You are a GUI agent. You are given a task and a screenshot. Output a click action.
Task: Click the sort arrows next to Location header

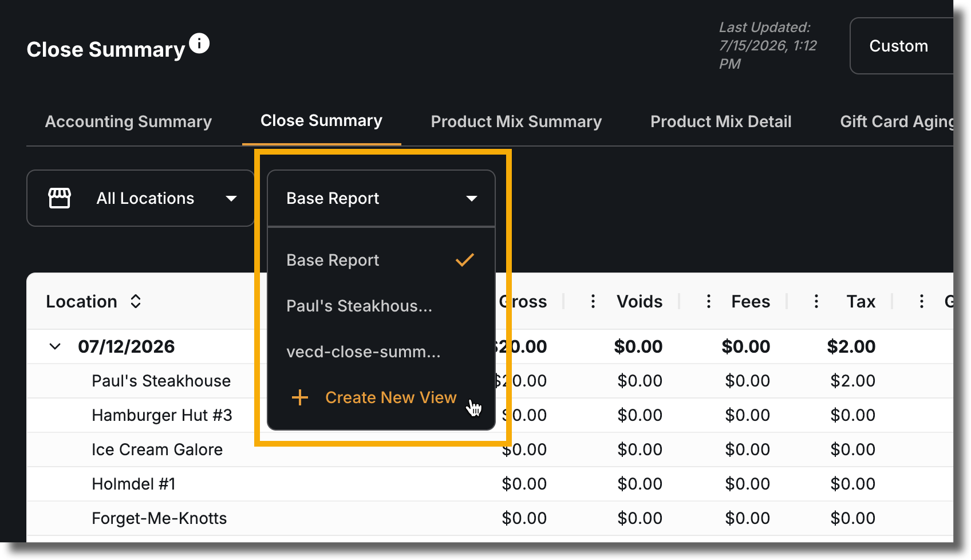(136, 301)
